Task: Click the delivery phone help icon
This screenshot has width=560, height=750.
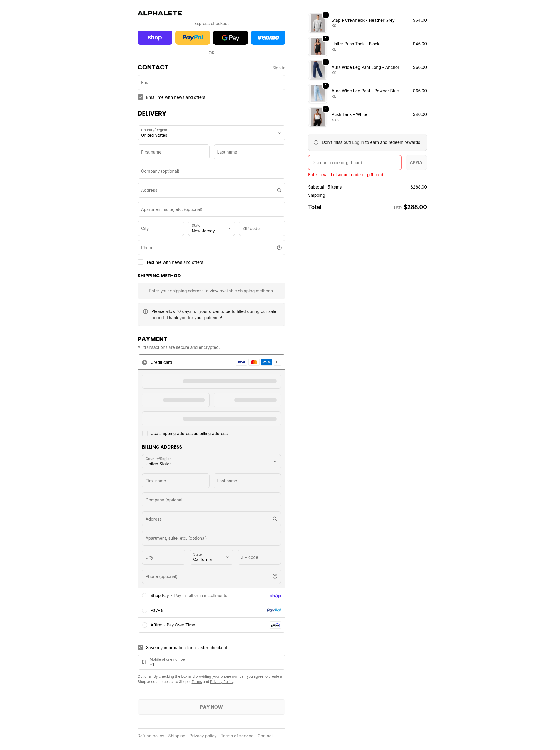Action: [279, 248]
